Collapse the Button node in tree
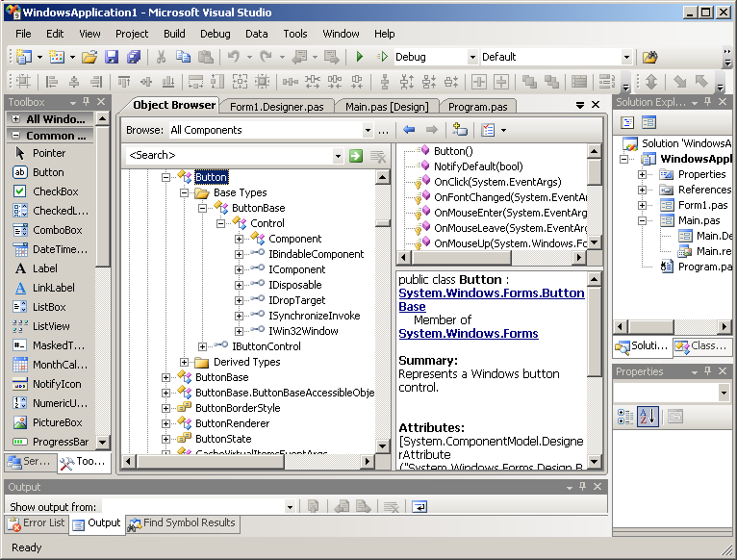The image size is (737, 560). click(x=165, y=177)
